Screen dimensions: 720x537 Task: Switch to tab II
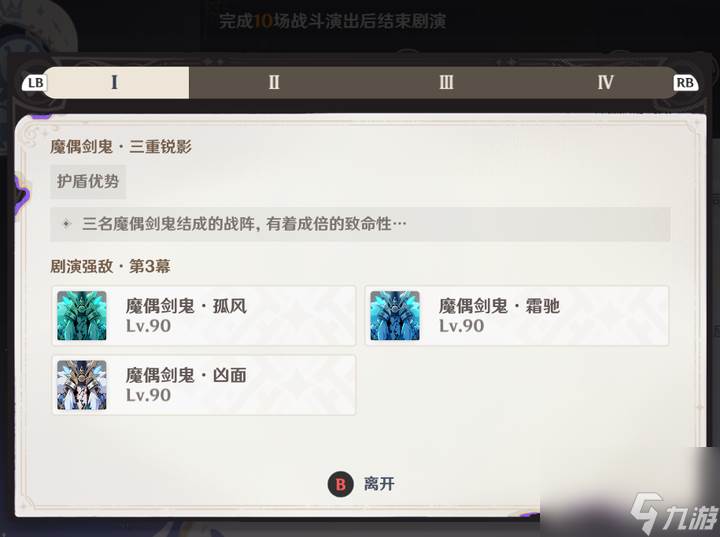274,83
